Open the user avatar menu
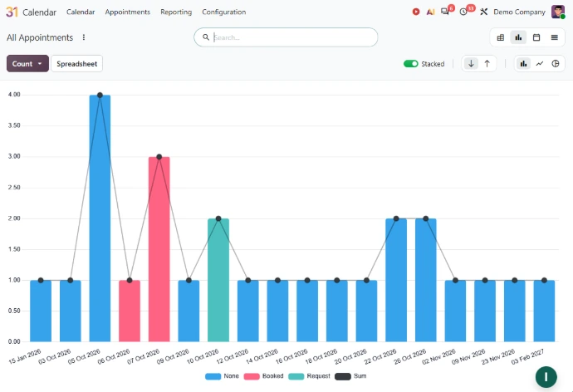Viewport: 573px width, 392px height. coord(558,12)
